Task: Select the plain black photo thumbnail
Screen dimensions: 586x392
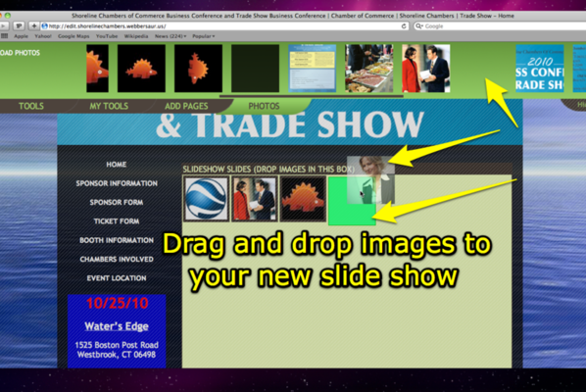Action: (x=255, y=69)
